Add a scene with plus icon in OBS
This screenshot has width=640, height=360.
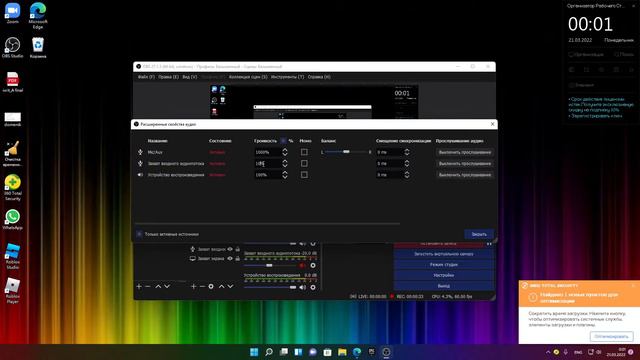[x=139, y=287]
